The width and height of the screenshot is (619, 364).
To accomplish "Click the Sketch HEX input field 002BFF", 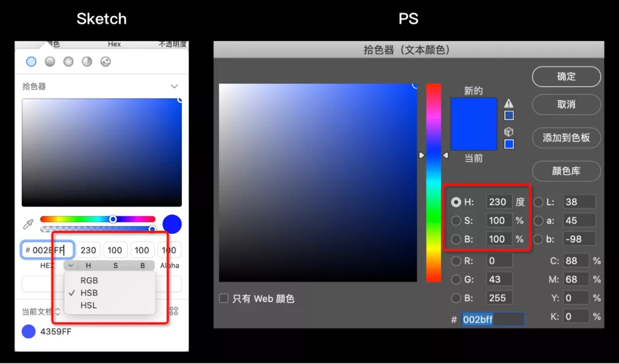I will tap(48, 250).
